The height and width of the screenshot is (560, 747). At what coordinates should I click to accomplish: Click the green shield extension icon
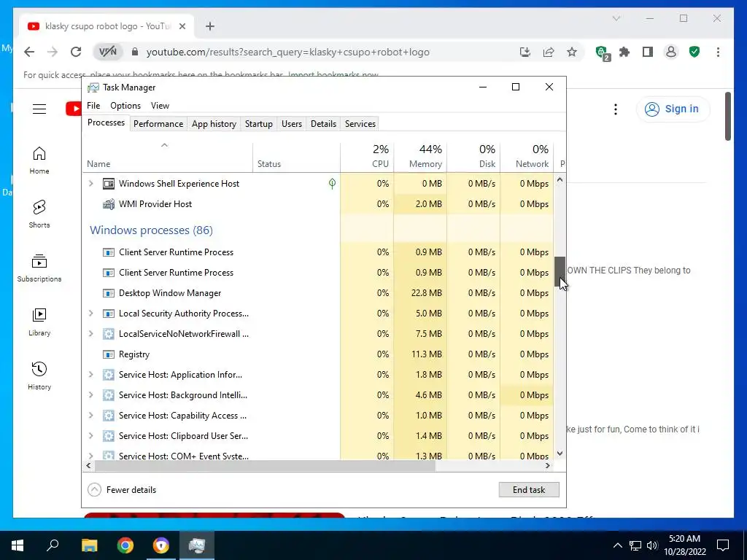(694, 52)
